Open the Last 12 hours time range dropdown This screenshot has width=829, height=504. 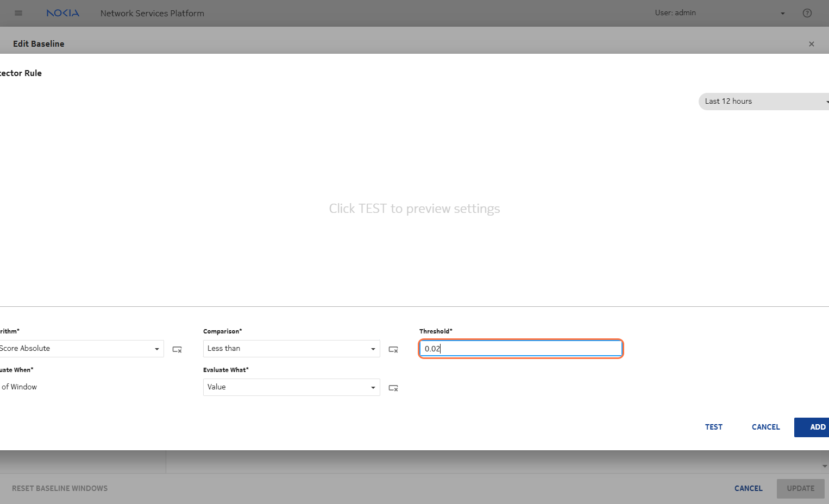click(x=763, y=102)
